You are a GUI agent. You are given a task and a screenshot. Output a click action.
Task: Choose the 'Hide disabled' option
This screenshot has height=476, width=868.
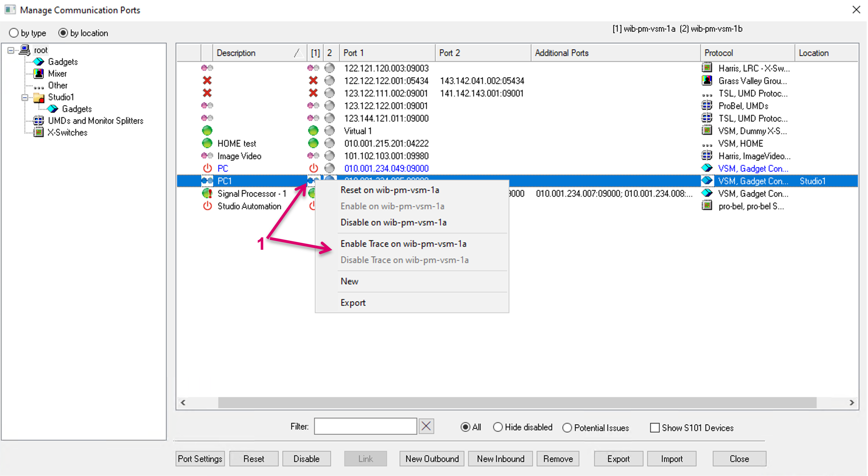(x=498, y=427)
